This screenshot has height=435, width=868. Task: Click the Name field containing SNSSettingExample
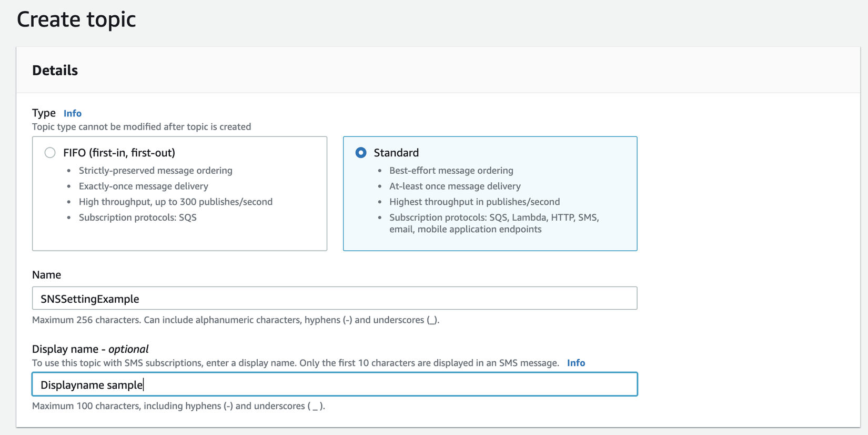click(x=335, y=299)
